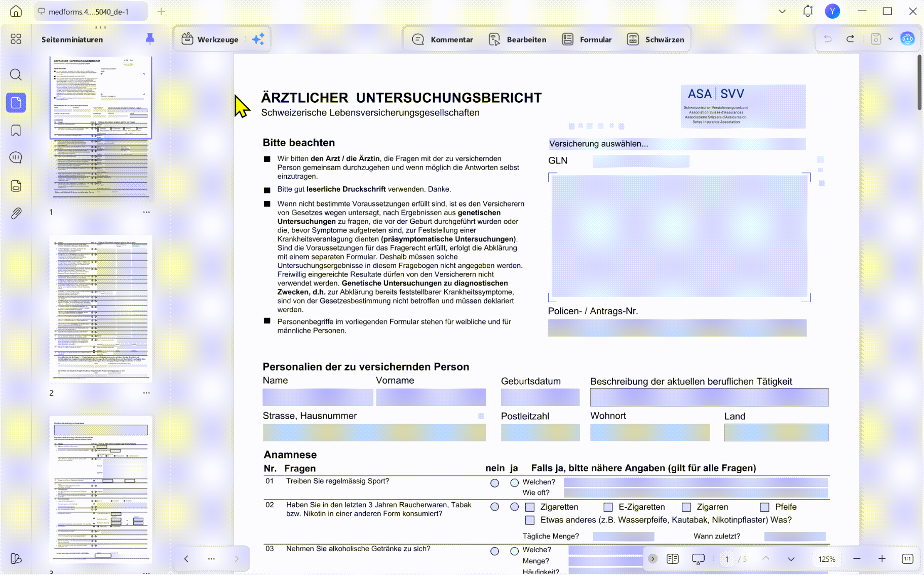
Task: Click the page 3 thumbnail
Action: tap(101, 490)
